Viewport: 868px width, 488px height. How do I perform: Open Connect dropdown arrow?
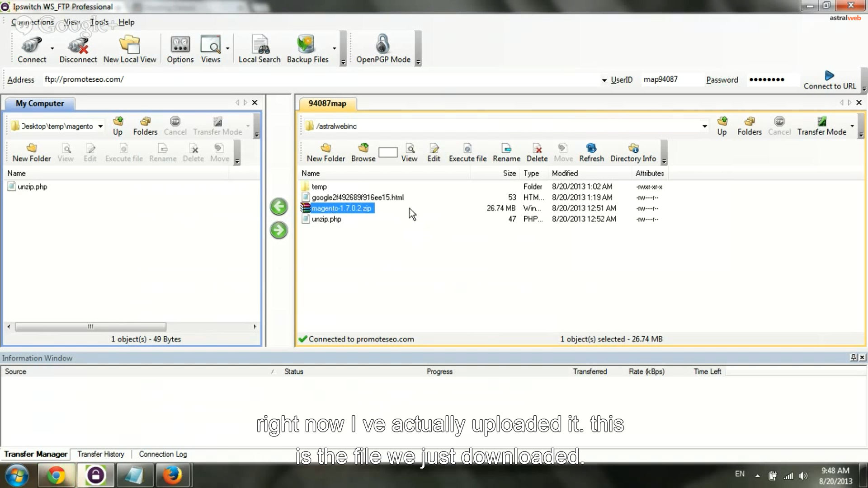[52, 48]
